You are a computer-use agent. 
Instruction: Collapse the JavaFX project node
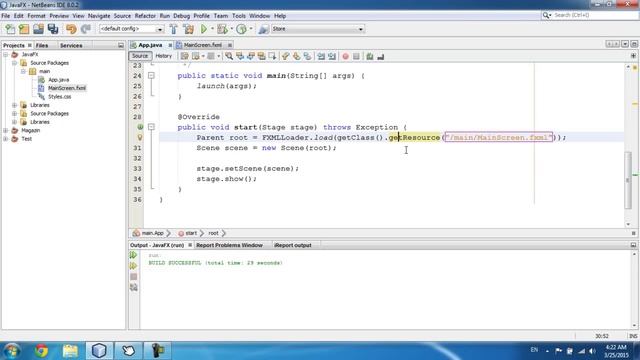click(x=6, y=54)
